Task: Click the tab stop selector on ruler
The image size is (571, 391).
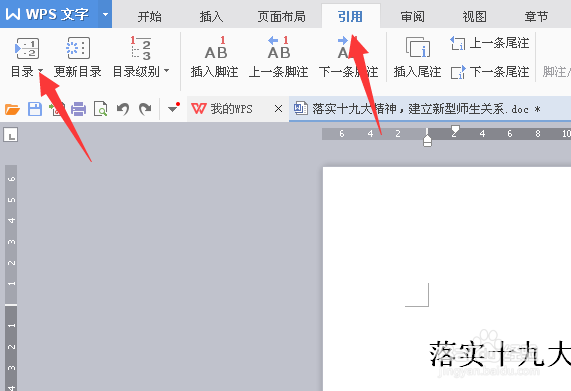Action: click(x=11, y=135)
